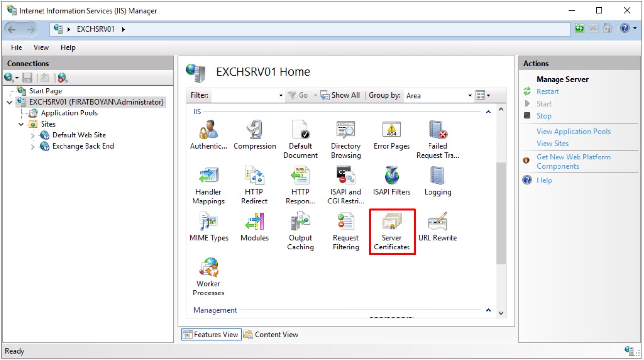Viewport: 644px width, 360px height.
Task: Click Help link in Actions pane
Action: coord(544,180)
